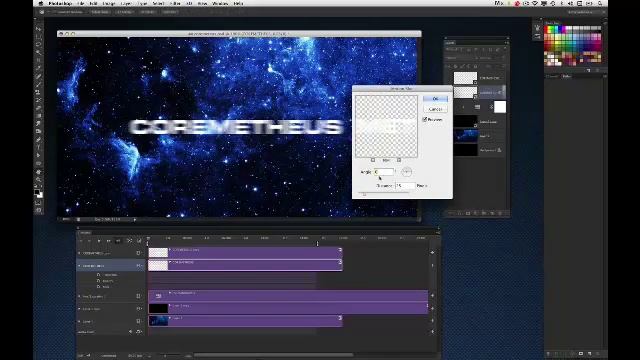The width and height of the screenshot is (640, 360).
Task: Open the Help menu
Action: [x=238, y=3]
